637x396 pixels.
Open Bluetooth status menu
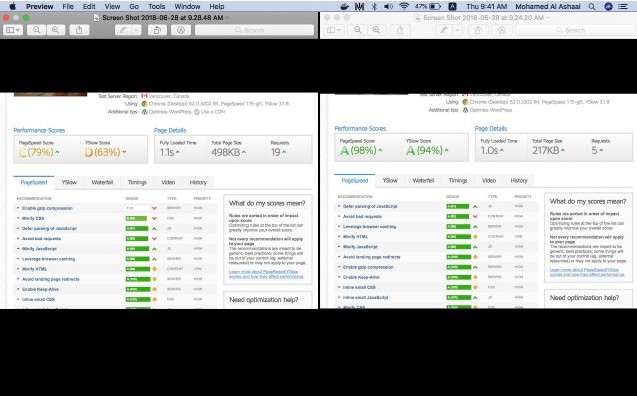coord(375,6)
